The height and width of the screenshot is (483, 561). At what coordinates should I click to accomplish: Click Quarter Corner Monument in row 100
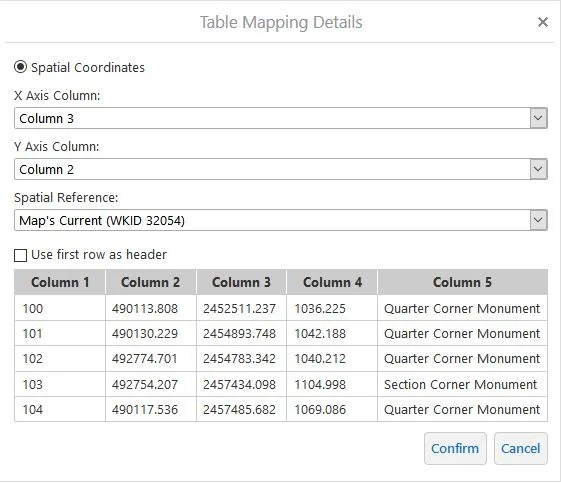click(x=463, y=308)
